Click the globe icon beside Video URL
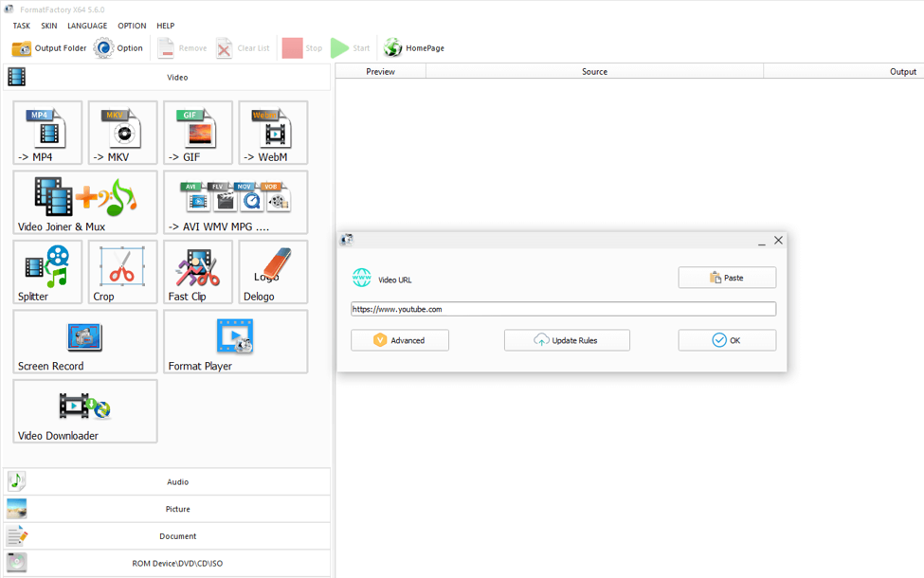 click(x=362, y=278)
